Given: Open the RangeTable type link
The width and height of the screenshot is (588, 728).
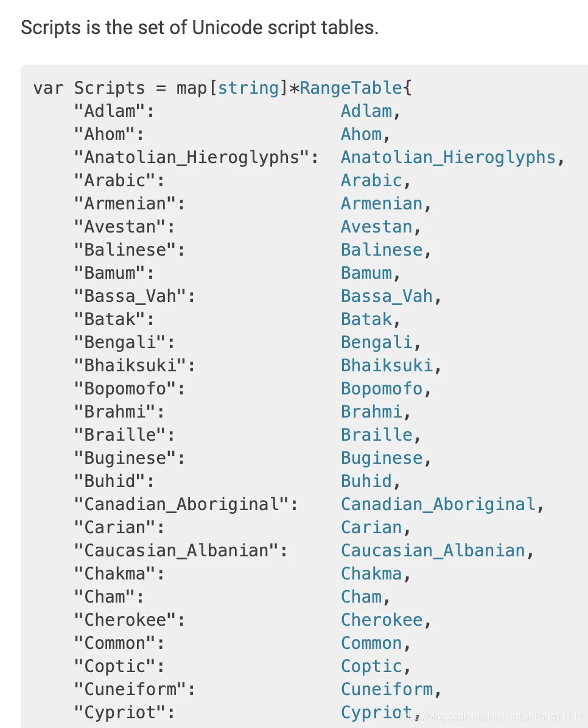Looking at the screenshot, I should 351,88.
